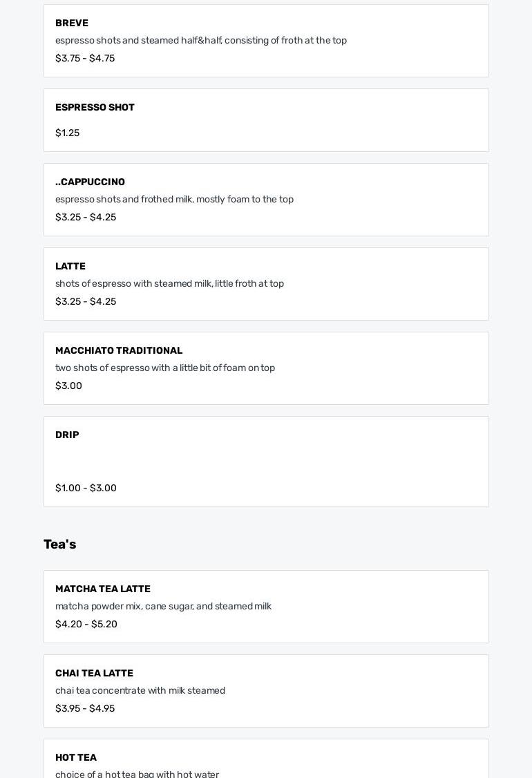This screenshot has height=778, width=532.
Task: Click the Tea's section heading
Action: click(x=59, y=544)
